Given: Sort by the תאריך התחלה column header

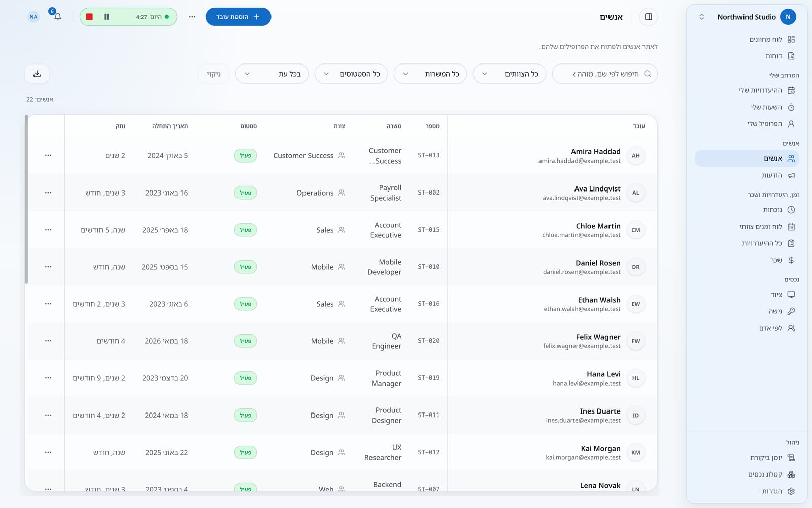Looking at the screenshot, I should [x=170, y=126].
